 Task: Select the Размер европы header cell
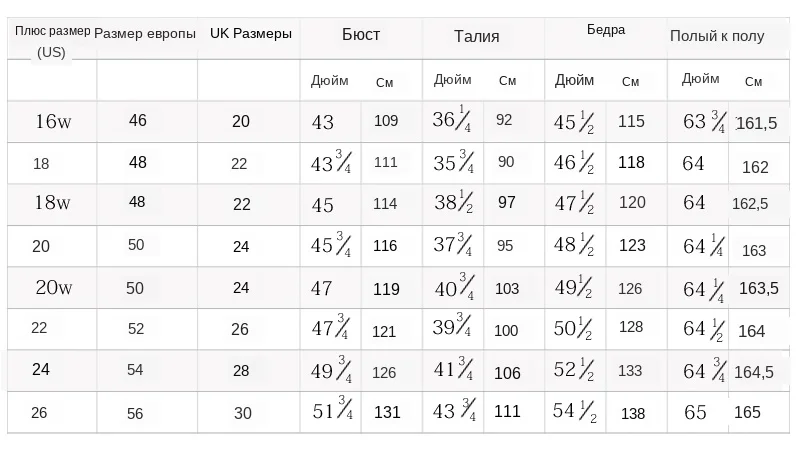145,34
